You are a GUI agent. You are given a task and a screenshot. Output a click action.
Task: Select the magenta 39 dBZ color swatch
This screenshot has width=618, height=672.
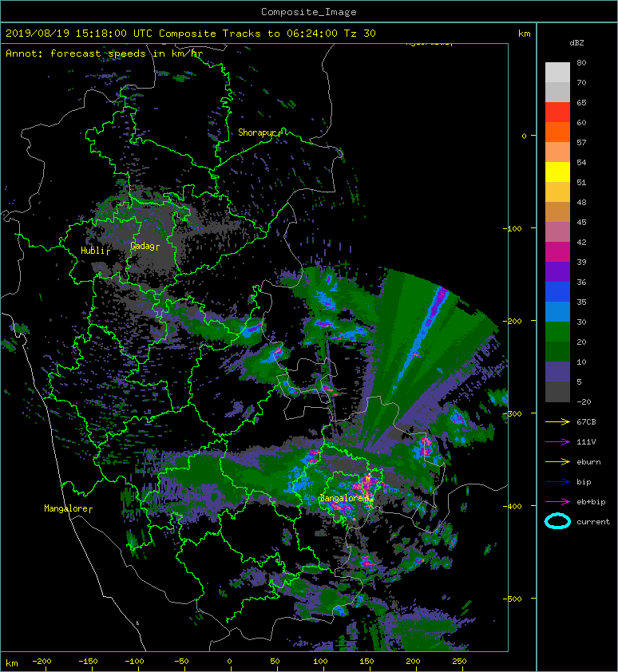[x=557, y=252]
